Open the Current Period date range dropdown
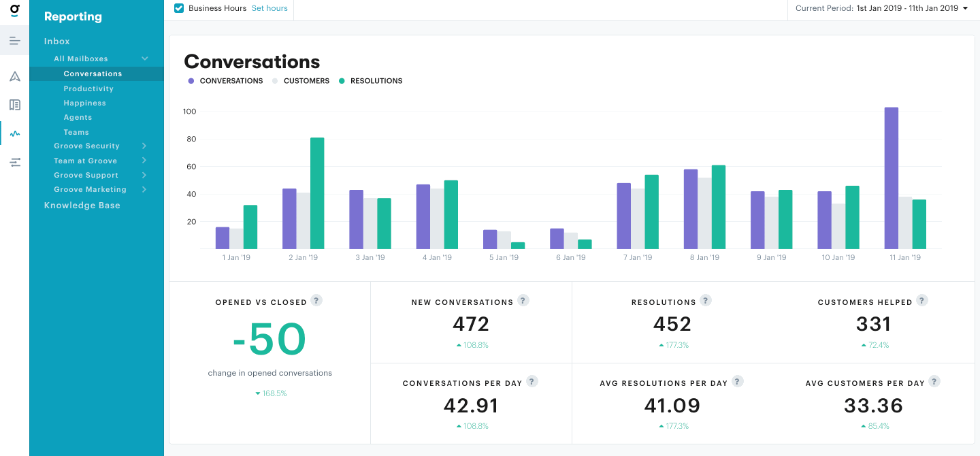The width and height of the screenshot is (980, 456). [883, 10]
